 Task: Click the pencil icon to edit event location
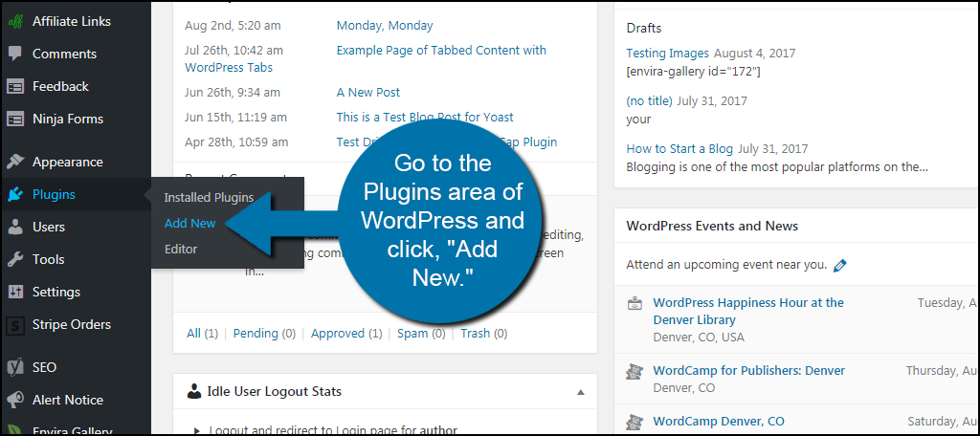click(x=840, y=265)
